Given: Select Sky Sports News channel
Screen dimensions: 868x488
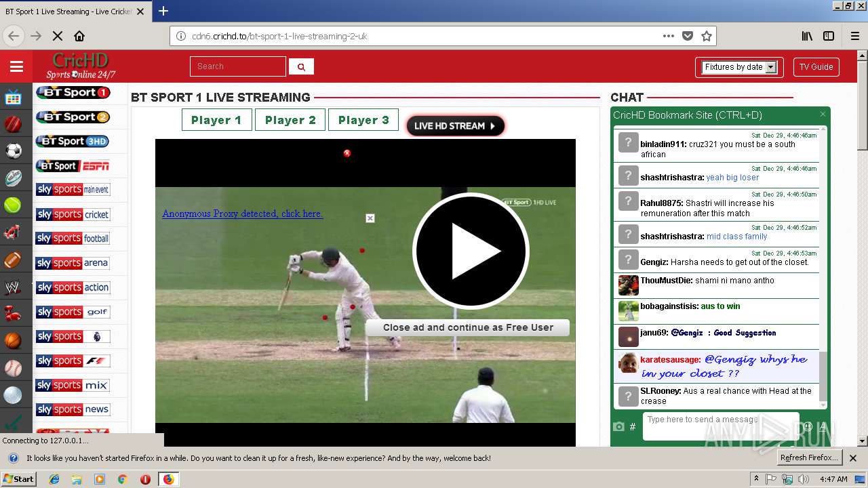Looking at the screenshot, I should coord(73,409).
